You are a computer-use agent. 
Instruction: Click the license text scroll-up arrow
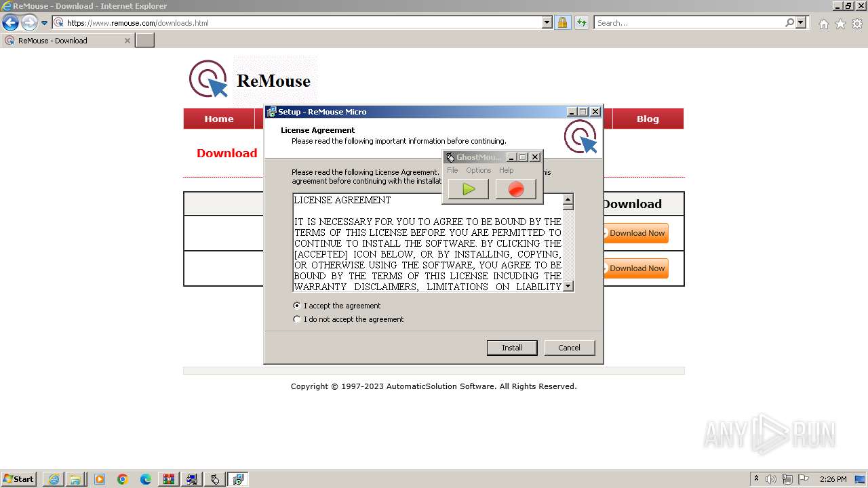568,199
